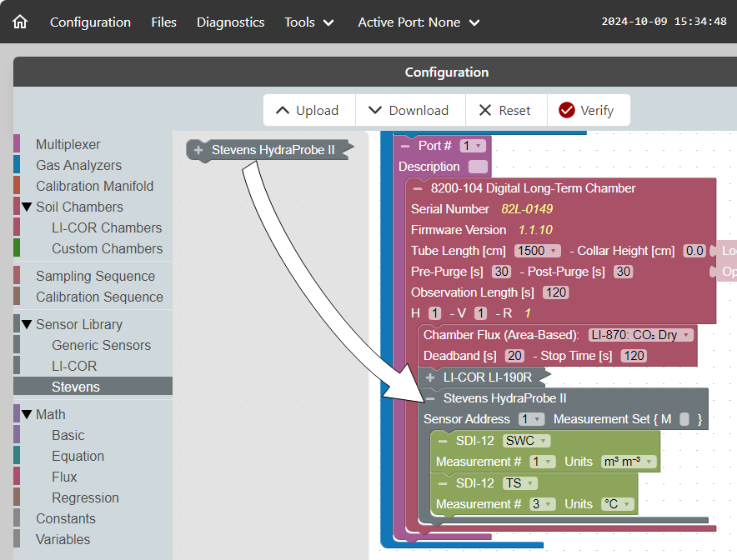The height and width of the screenshot is (560, 737).
Task: Select the Multiplexer category
Action: coord(93,144)
